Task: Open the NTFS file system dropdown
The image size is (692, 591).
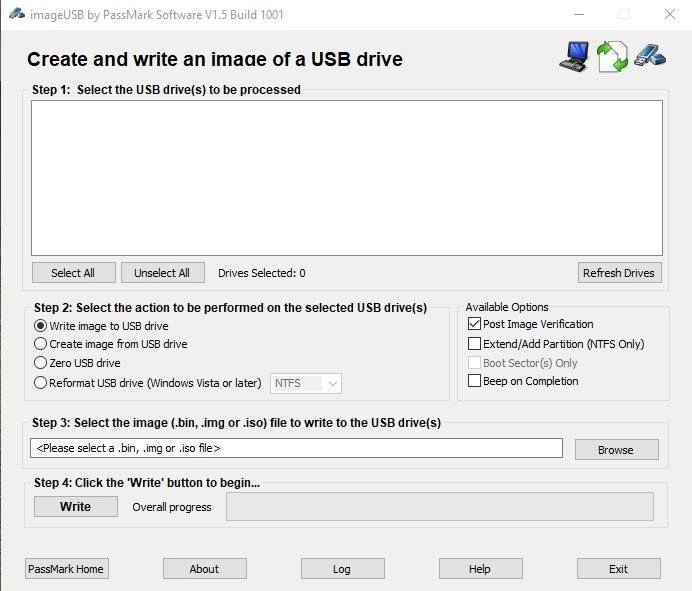Action: click(306, 383)
